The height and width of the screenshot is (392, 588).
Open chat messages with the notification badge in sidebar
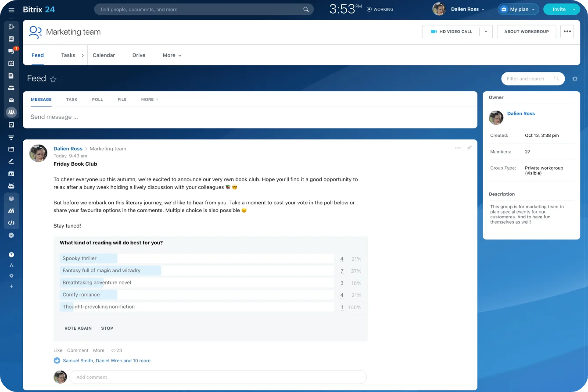tap(11, 51)
